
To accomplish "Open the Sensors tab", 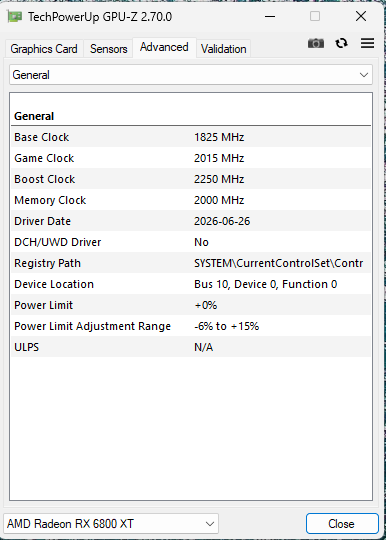I will tap(108, 49).
